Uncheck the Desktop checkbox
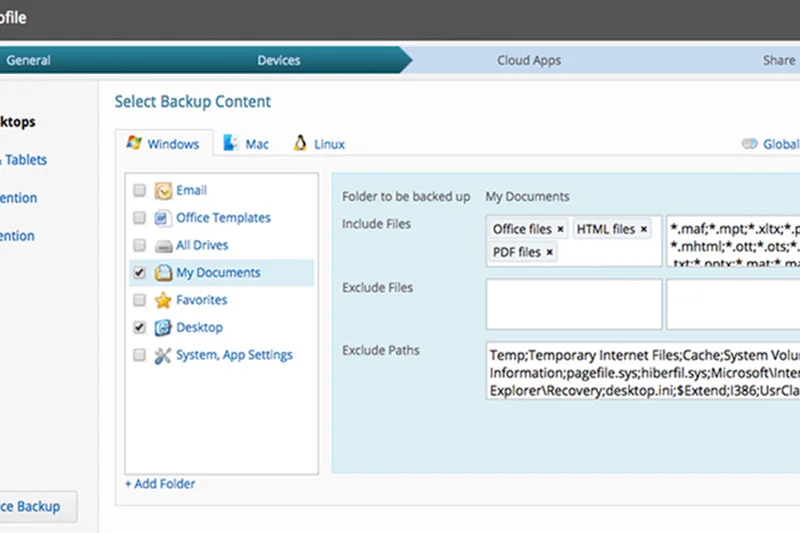 pos(139,327)
